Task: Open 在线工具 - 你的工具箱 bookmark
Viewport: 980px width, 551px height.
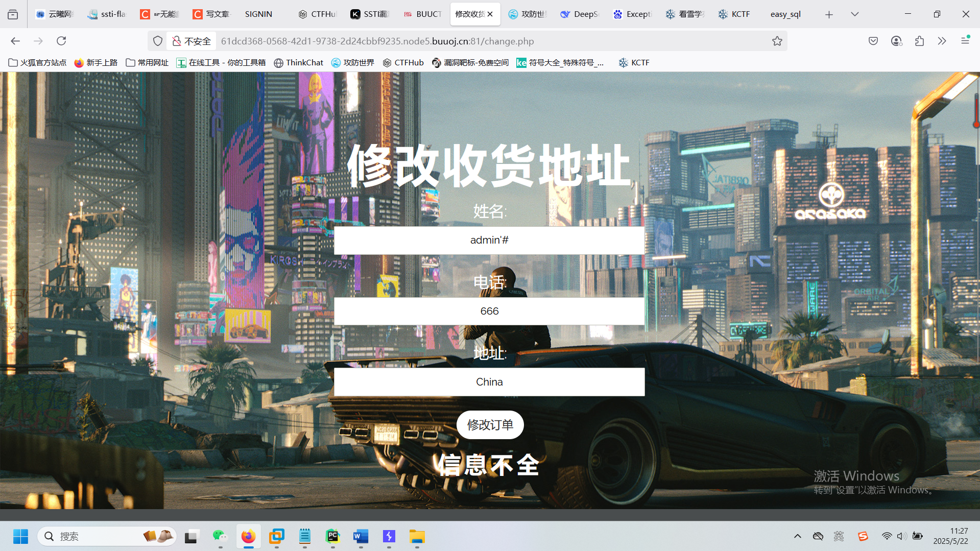Action: click(221, 62)
